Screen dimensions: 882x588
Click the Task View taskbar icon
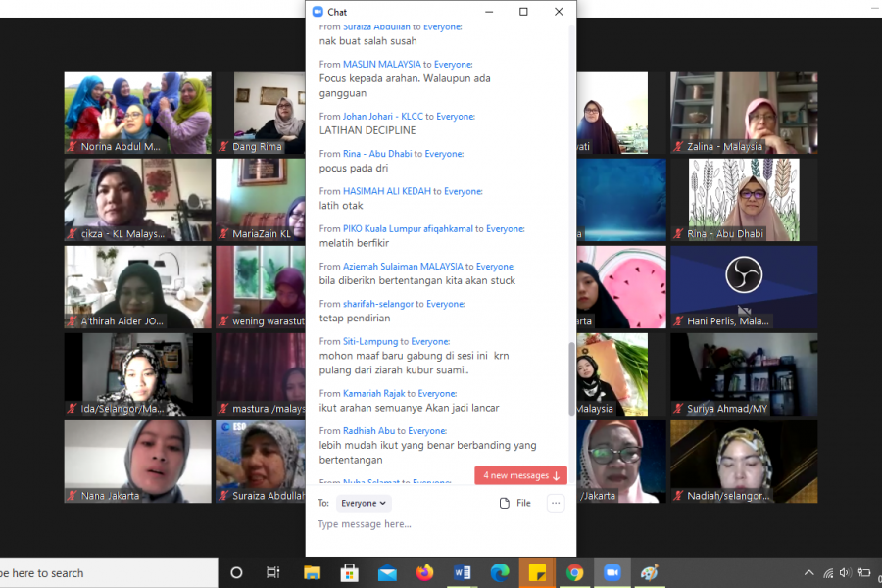pos(273,573)
